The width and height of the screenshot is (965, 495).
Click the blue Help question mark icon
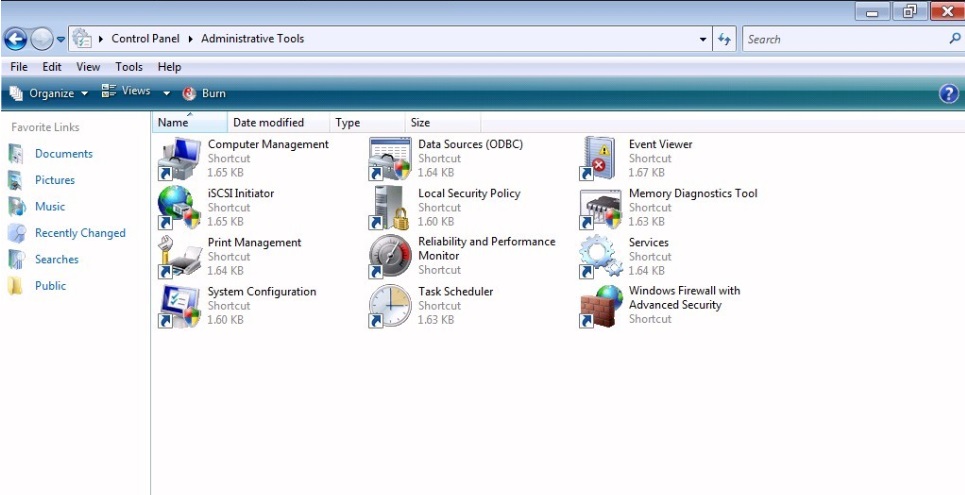click(x=949, y=93)
